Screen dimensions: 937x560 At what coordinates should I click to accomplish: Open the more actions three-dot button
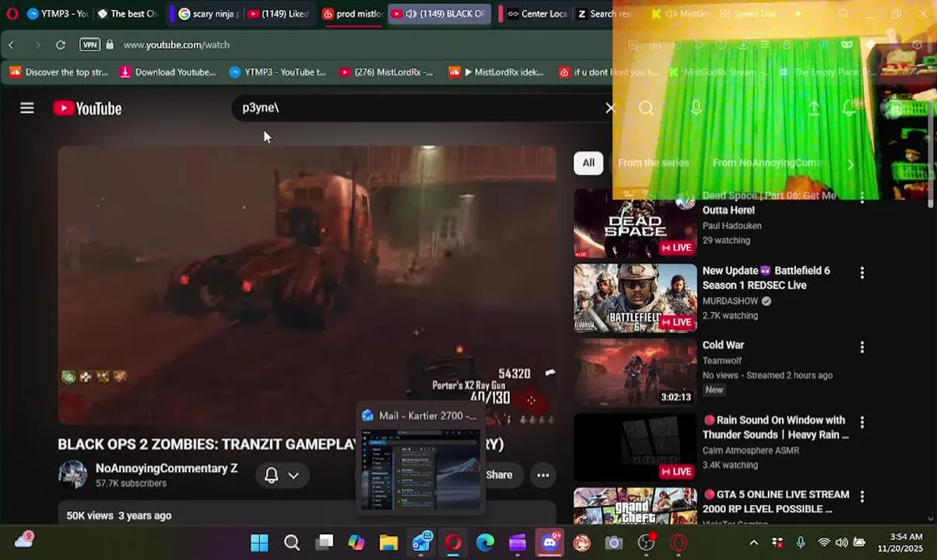(x=543, y=475)
